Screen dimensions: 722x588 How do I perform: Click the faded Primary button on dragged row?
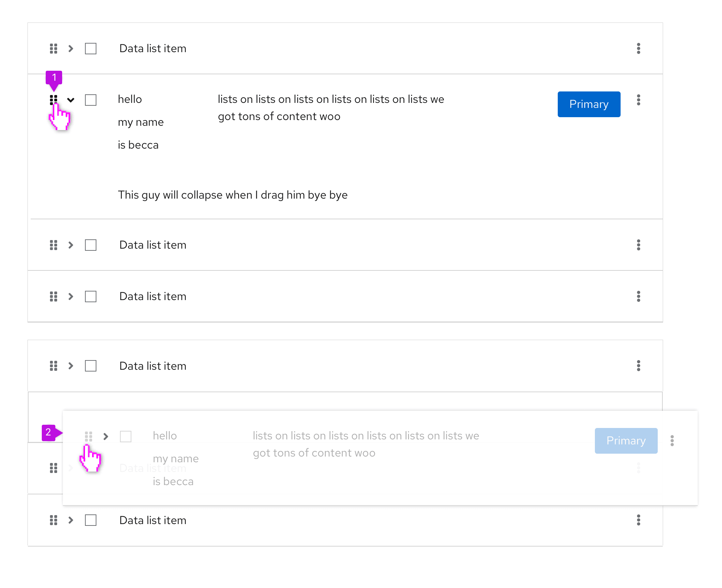(626, 441)
